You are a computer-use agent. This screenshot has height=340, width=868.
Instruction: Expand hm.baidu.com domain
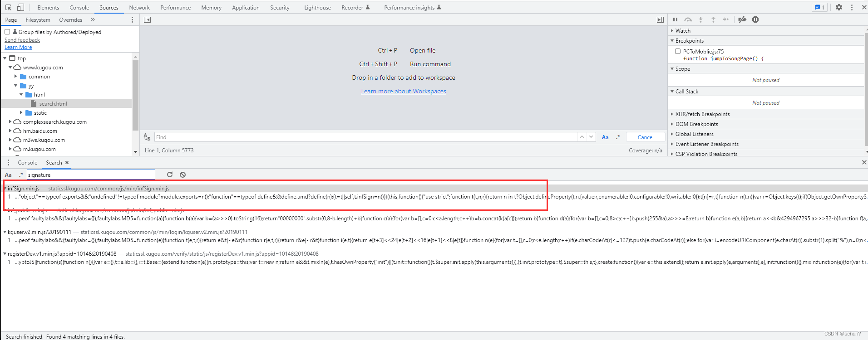pos(10,131)
